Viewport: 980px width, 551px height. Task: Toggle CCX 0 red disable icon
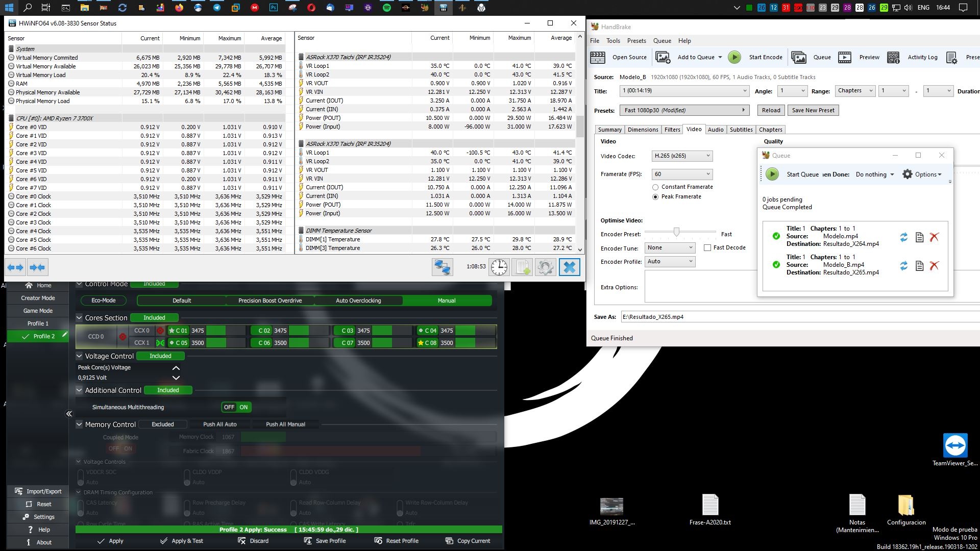click(x=160, y=331)
